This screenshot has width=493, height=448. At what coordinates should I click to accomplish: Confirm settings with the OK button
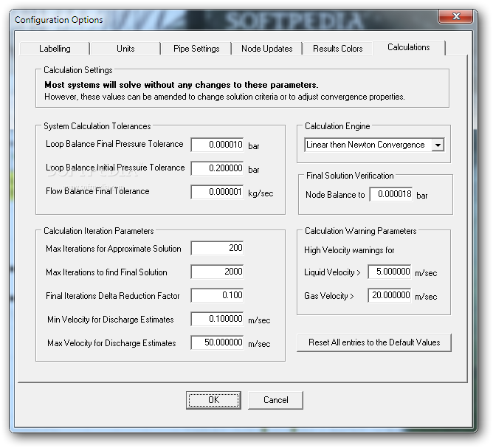coord(213,400)
